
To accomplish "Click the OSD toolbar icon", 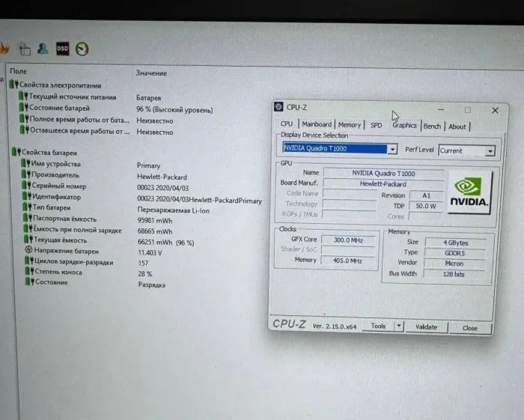I will [63, 48].
